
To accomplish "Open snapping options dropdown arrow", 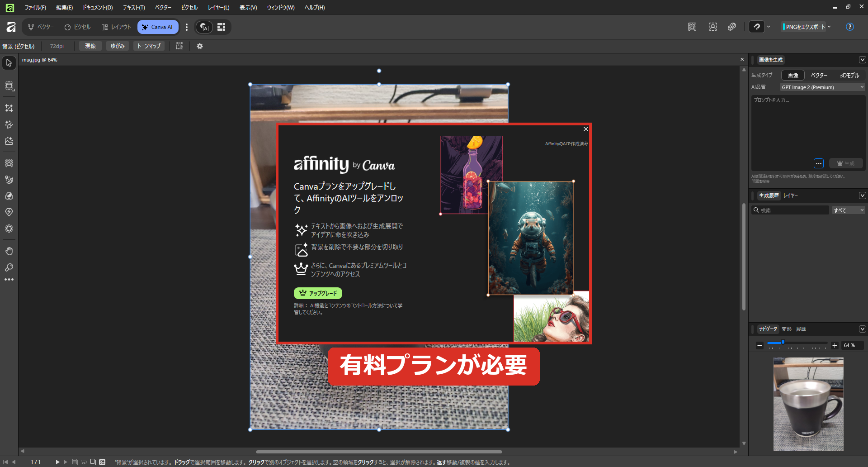I will pyautogui.click(x=769, y=27).
